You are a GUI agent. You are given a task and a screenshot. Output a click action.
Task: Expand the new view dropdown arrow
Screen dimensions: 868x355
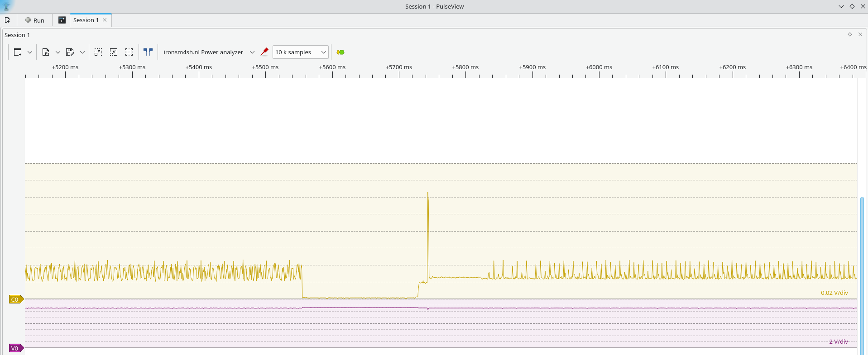[30, 52]
